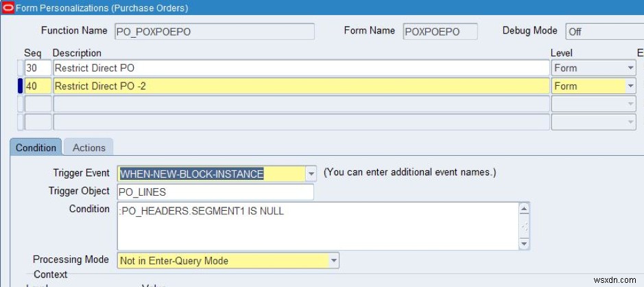Screen dimensions: 644x287
Task: Click the first empty Seq field
Action: tap(38, 104)
